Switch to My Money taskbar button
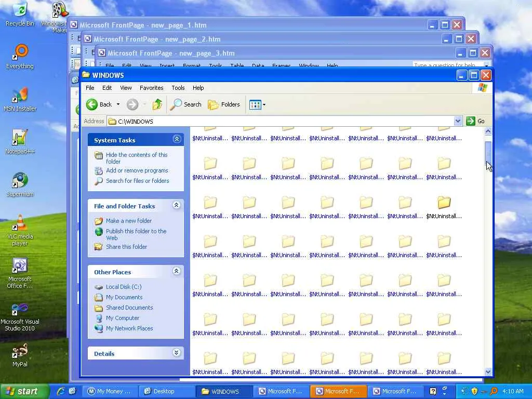This screenshot has width=532, height=399. [x=110, y=391]
